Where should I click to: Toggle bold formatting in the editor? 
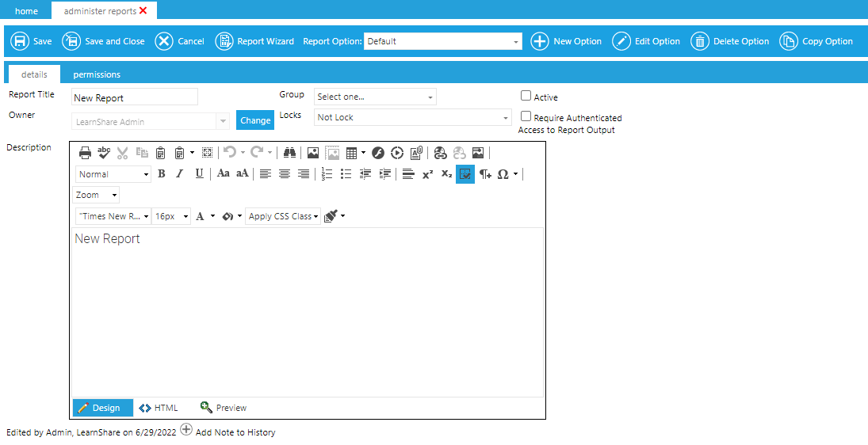click(162, 174)
